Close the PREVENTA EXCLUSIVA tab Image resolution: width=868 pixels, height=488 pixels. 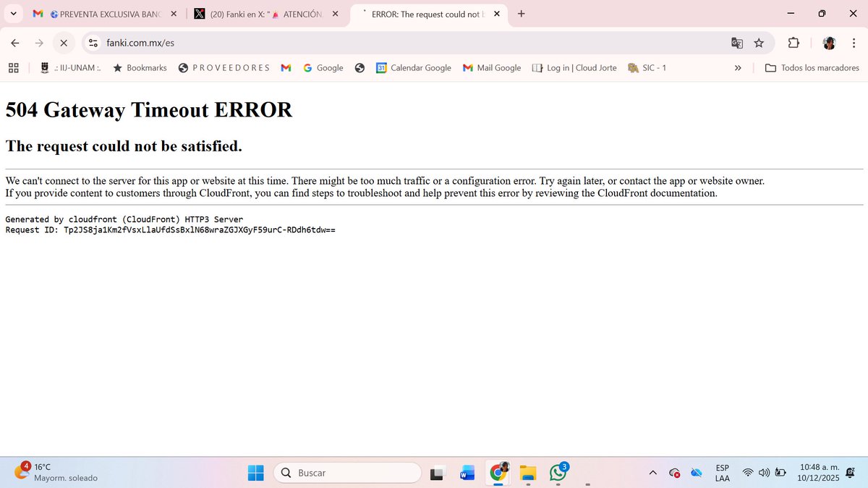[174, 14]
